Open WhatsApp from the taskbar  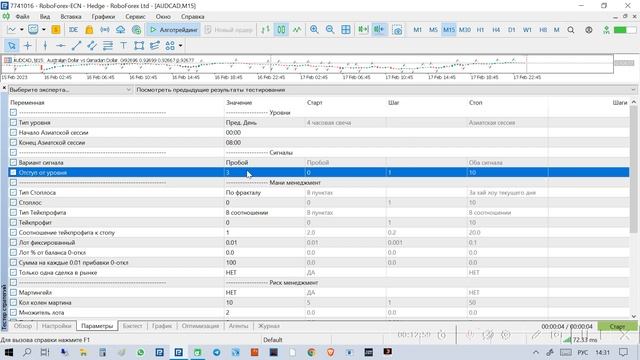(140, 352)
